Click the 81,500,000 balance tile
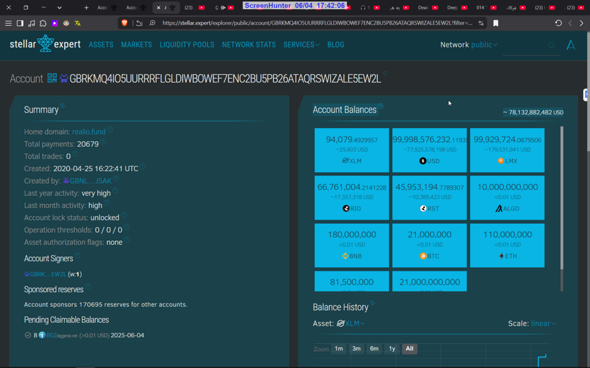590x368 pixels. tap(352, 281)
